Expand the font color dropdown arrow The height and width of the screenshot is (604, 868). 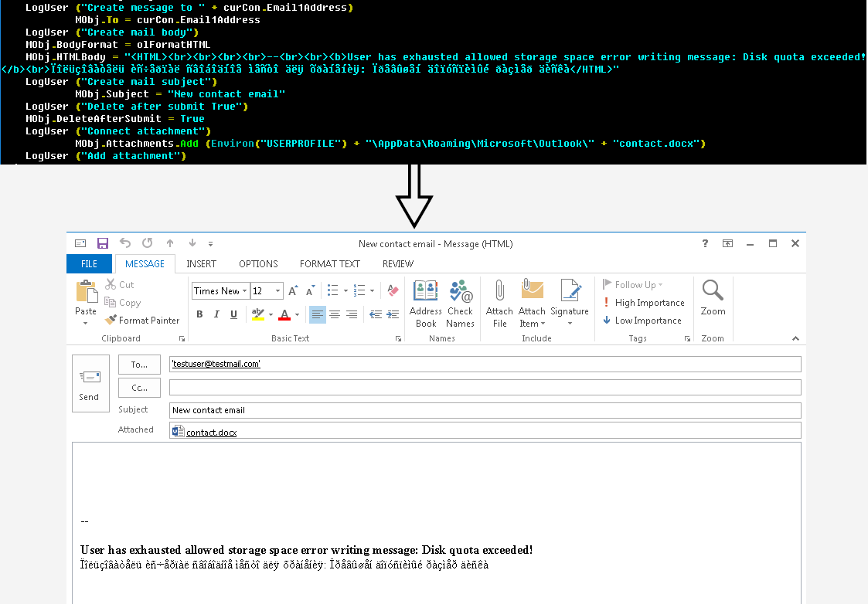(x=295, y=314)
